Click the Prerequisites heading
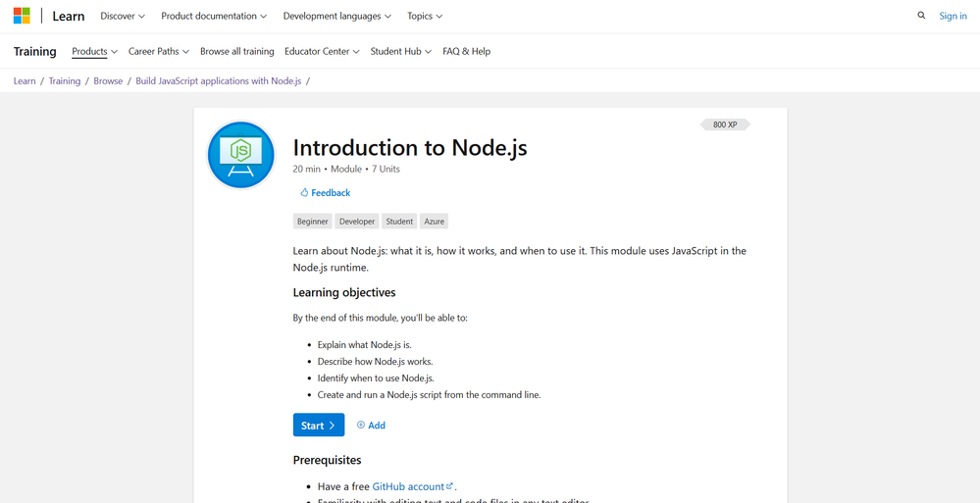Image resolution: width=980 pixels, height=503 pixels. (327, 461)
